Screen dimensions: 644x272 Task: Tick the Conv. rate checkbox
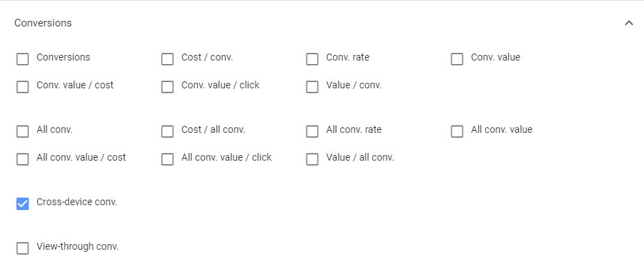tap(312, 59)
